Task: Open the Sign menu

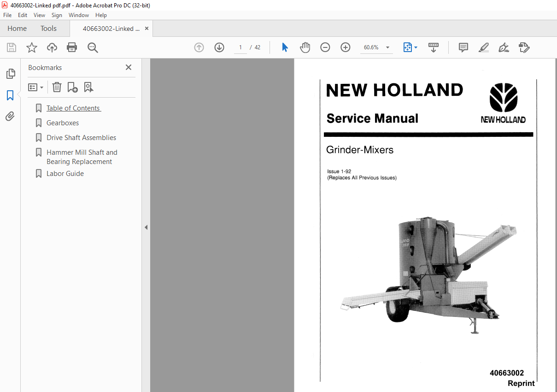Action: (57, 15)
